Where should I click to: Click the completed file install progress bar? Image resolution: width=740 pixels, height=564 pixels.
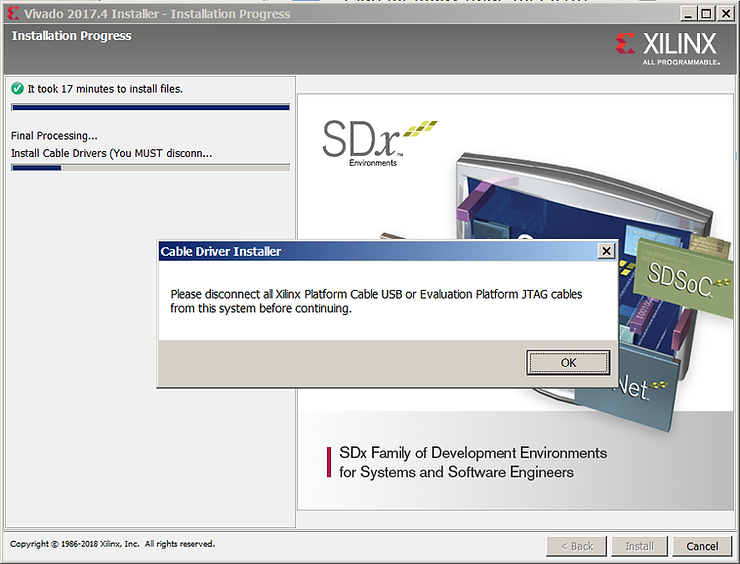coord(150,107)
